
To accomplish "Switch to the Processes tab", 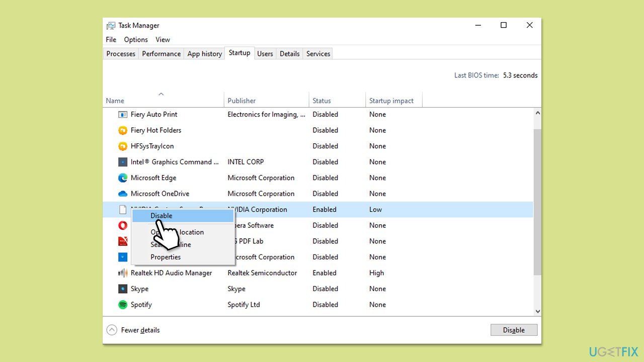I will 121,54.
